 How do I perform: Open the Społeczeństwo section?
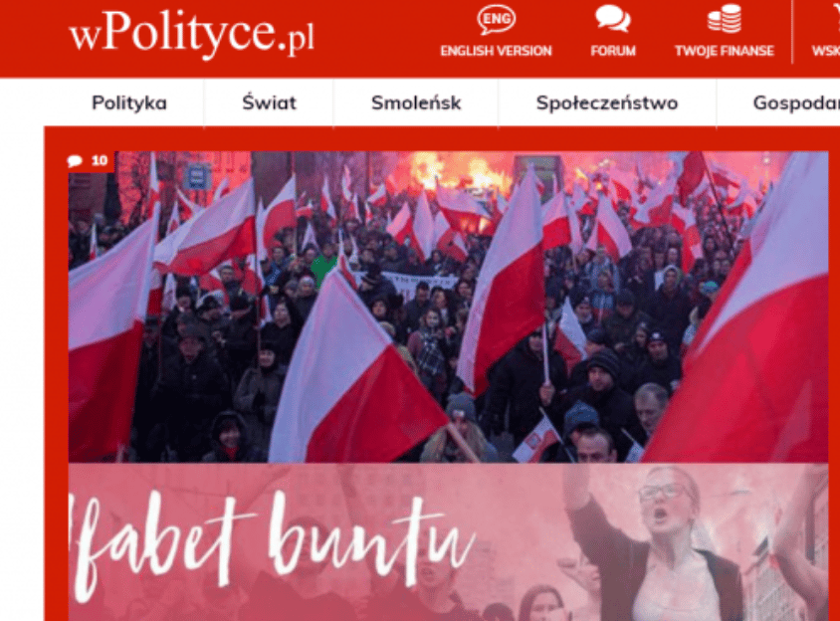coord(607,103)
